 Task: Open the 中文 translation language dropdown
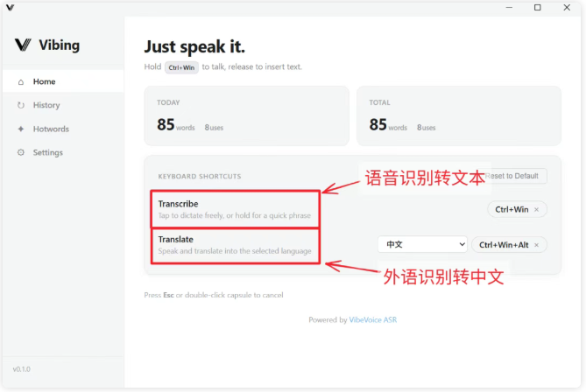tap(422, 245)
